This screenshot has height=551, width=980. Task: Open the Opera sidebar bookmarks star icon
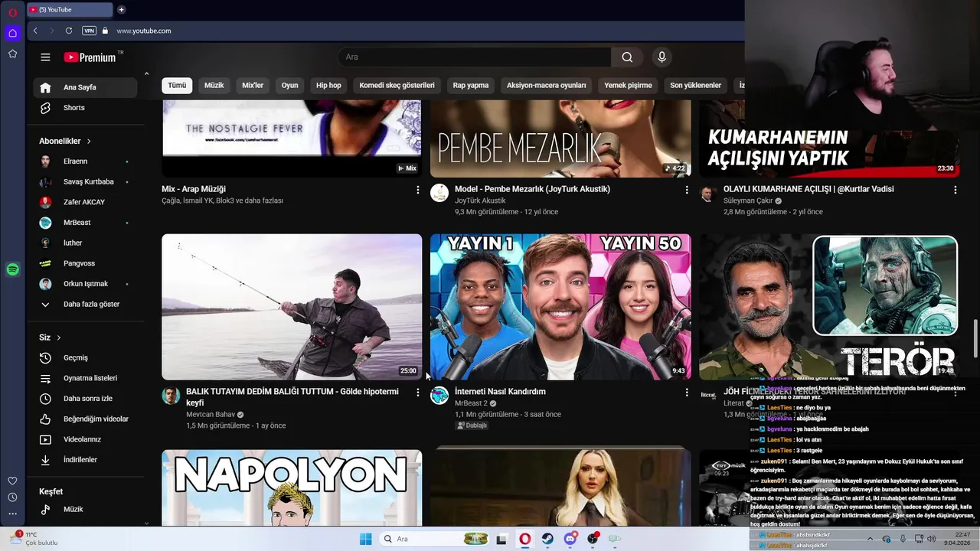tap(12, 54)
